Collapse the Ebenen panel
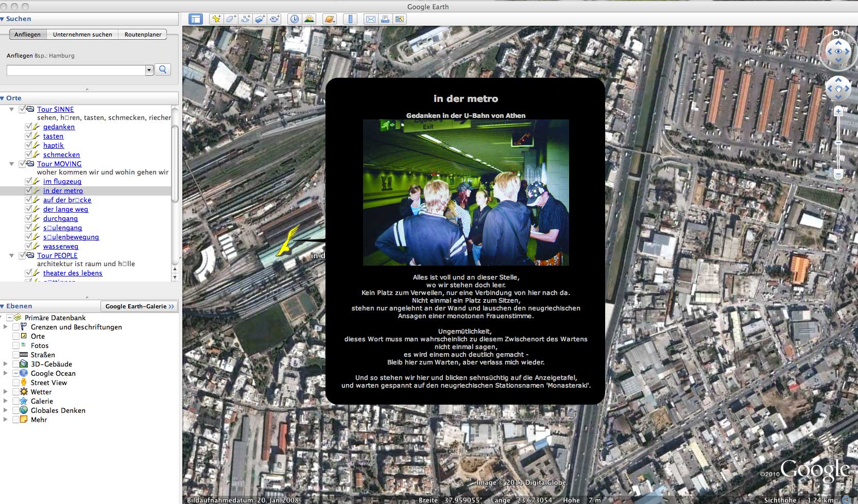 point(3,306)
